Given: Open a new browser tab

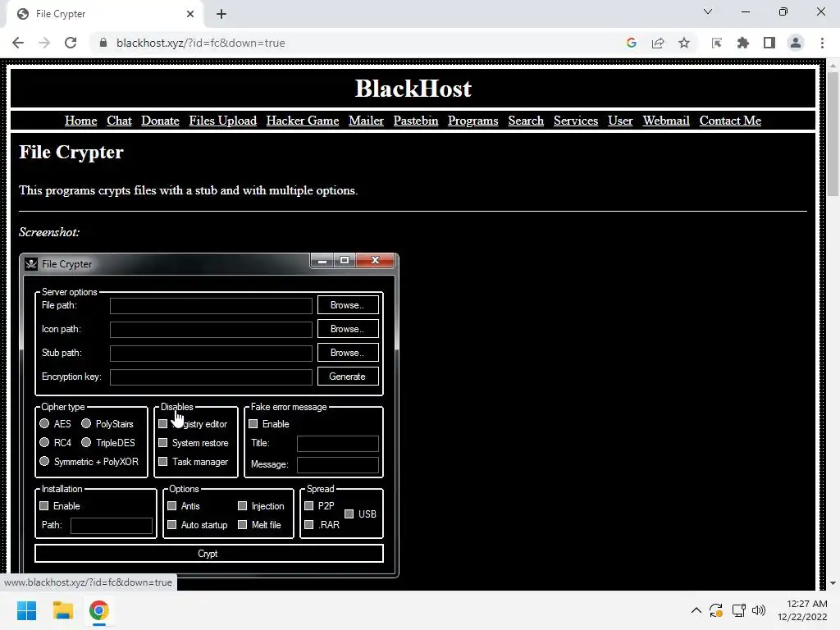Looking at the screenshot, I should [x=221, y=14].
